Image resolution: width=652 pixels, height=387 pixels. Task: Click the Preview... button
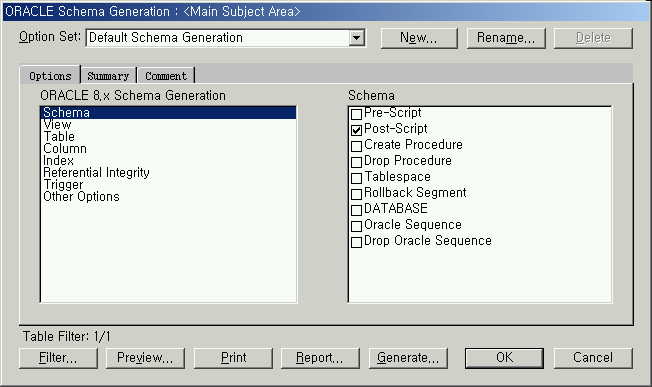[145, 358]
